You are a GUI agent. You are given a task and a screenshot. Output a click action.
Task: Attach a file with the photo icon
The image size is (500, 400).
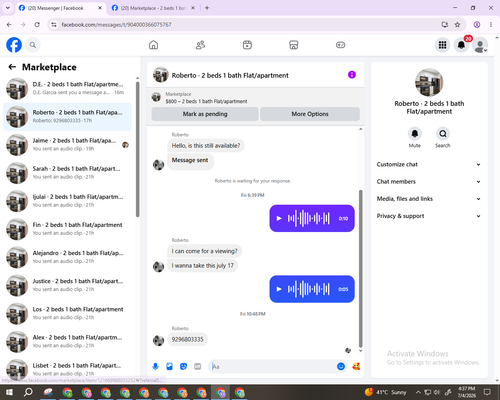[170, 367]
